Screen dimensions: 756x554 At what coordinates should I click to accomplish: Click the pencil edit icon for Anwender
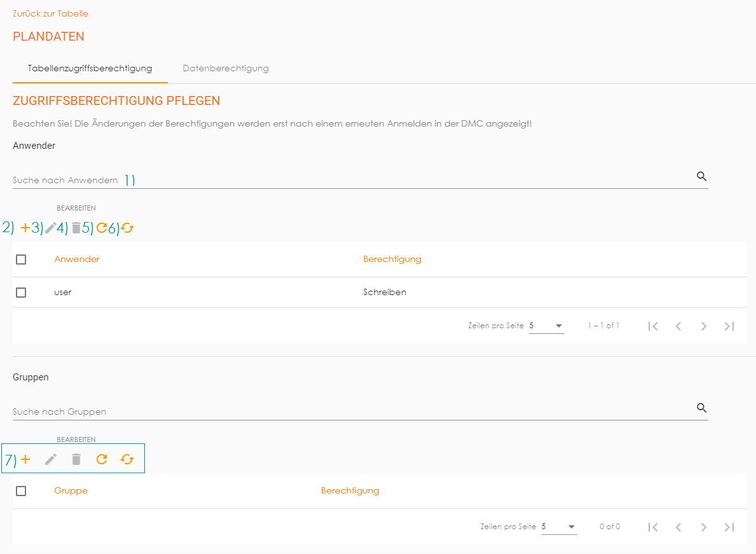point(51,228)
